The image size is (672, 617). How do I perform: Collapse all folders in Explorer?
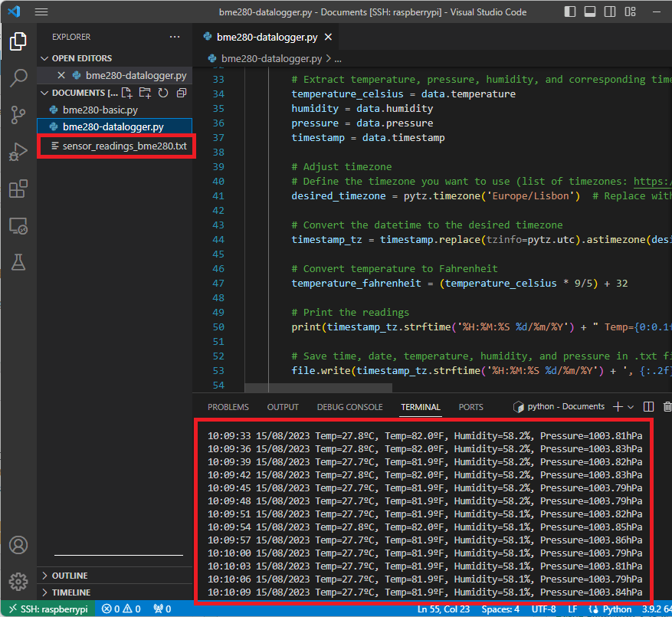coord(182,92)
